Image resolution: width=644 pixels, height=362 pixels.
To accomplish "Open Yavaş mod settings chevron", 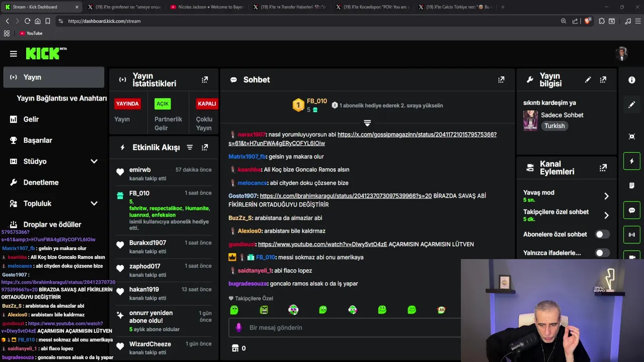I will [606, 196].
